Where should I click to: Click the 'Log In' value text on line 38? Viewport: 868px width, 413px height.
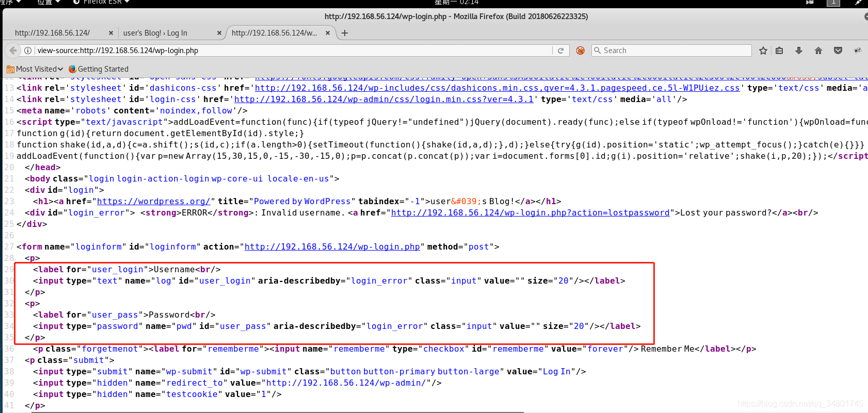[557, 372]
